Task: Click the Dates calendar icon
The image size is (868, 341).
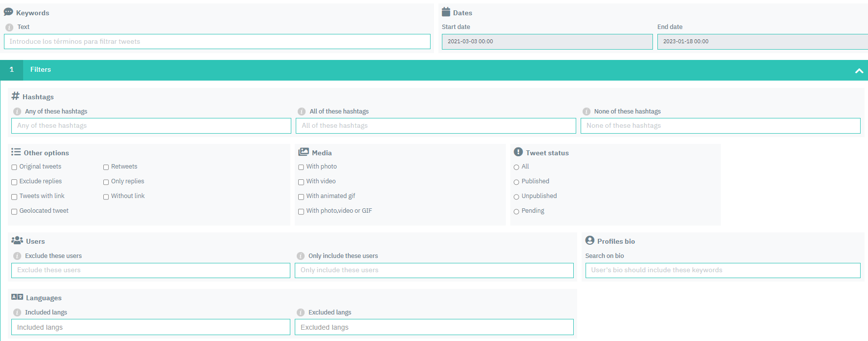Action: coord(446,12)
